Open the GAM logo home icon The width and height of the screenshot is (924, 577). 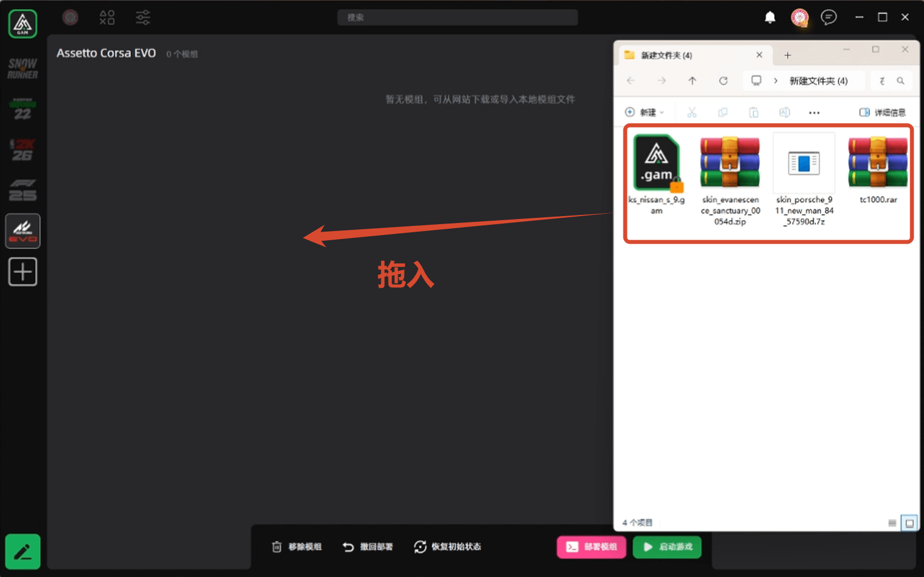point(22,24)
